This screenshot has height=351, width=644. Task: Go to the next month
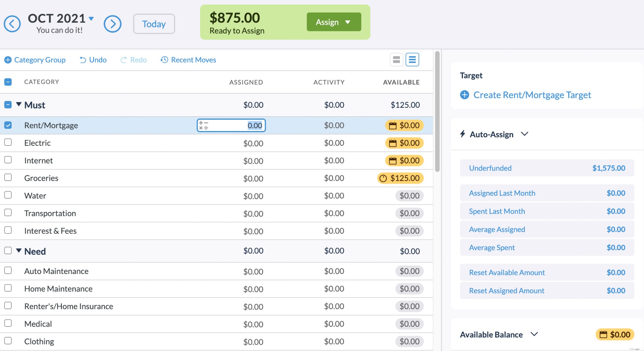point(113,24)
